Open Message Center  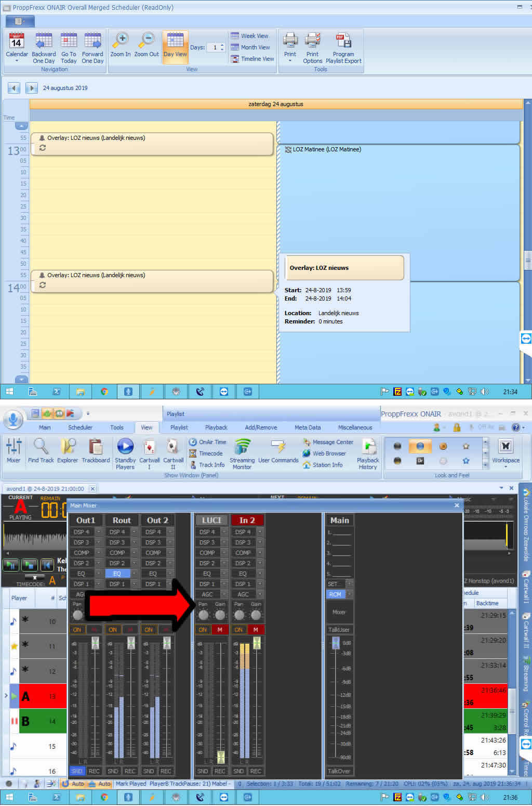328,442
